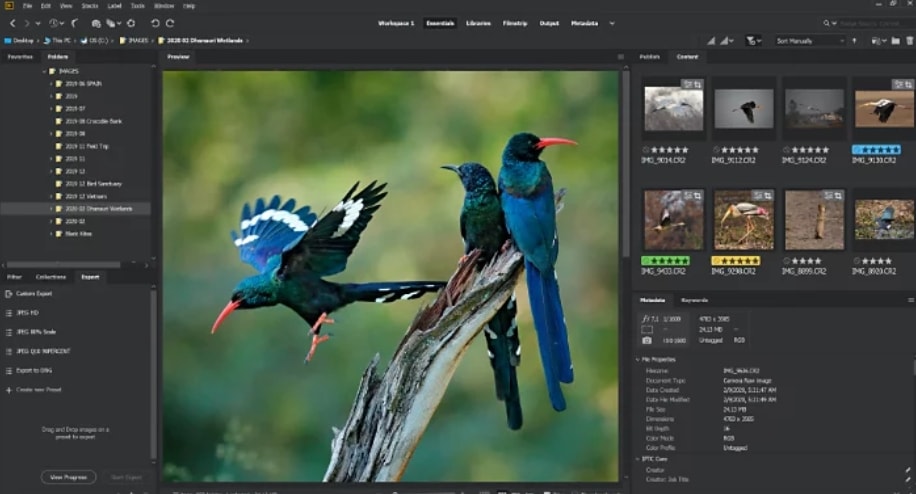This screenshot has width=916, height=494.
Task: Create a new folder icon
Action: tap(896, 41)
